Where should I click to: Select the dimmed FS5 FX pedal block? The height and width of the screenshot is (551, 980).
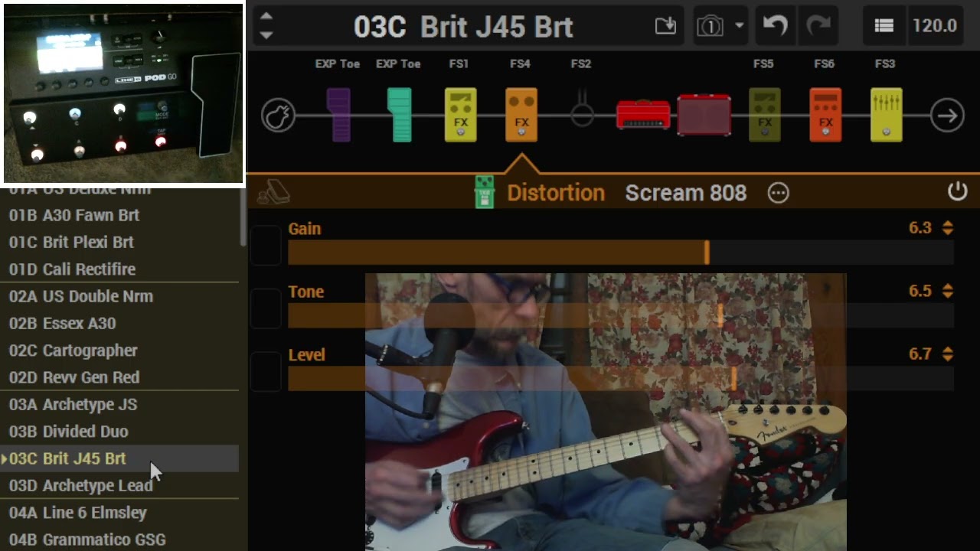(x=765, y=116)
